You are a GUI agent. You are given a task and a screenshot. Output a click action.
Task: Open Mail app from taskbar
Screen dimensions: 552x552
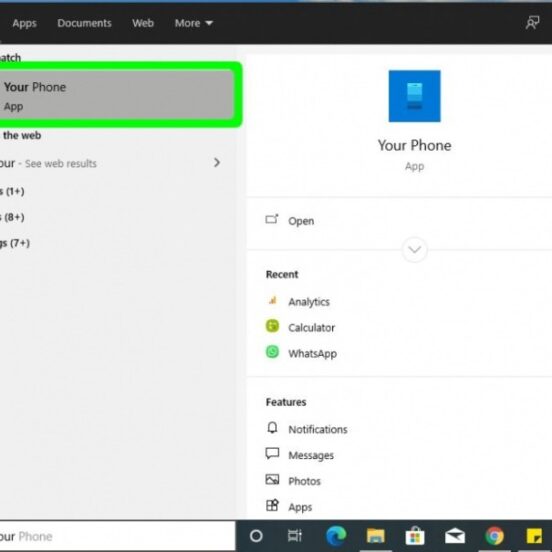pos(454,536)
